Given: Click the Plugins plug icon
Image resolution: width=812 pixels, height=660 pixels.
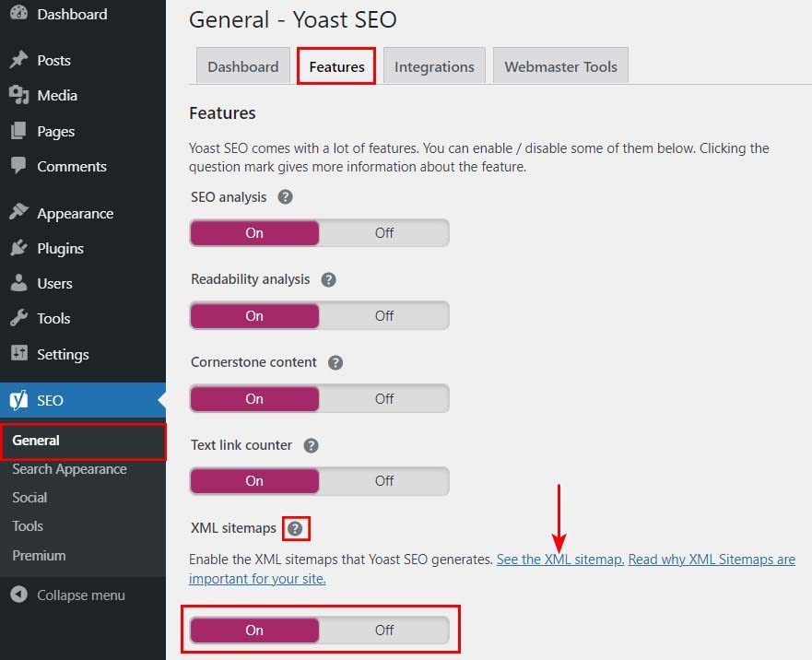Looking at the screenshot, I should point(18,248).
